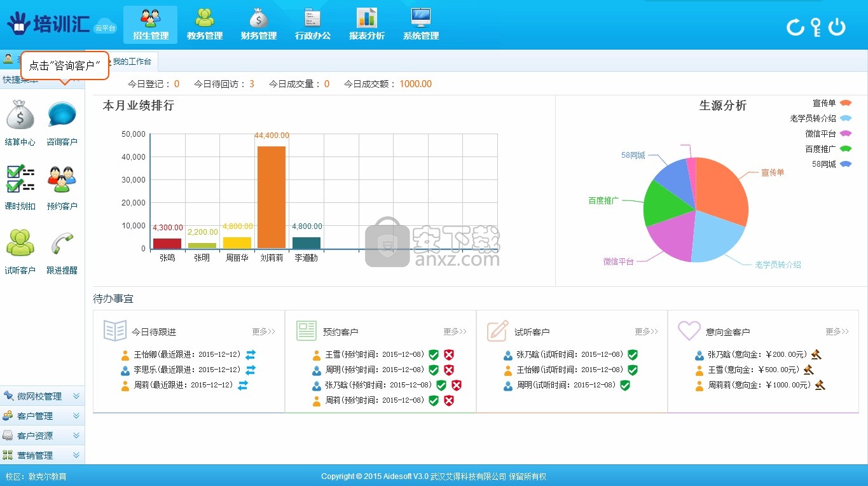Click 更多 link in 今日待跟进 panel
The image size is (868, 486).
[x=263, y=331]
